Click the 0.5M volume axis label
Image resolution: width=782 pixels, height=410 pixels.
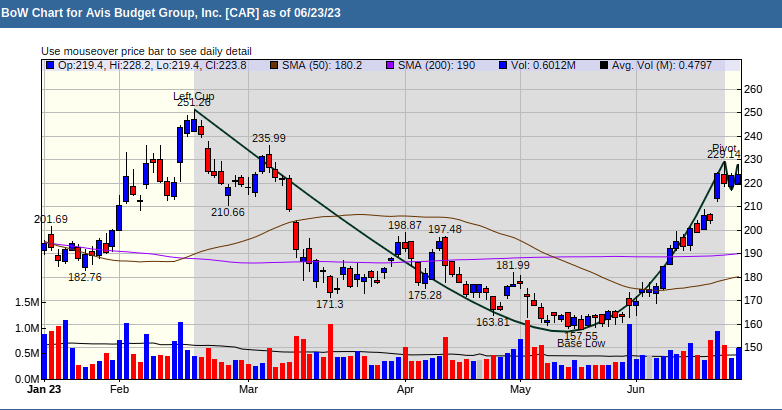27,354
